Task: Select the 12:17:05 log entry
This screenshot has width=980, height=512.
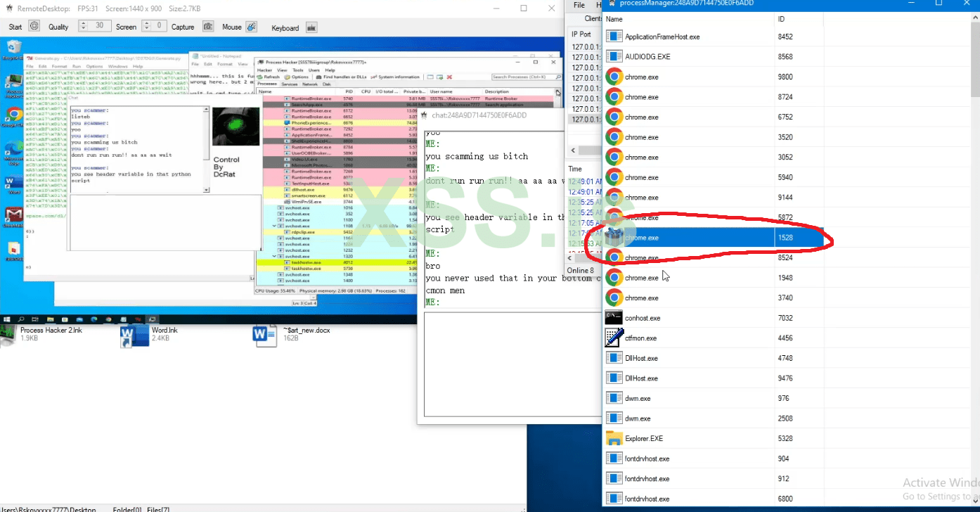Action: coord(584,222)
